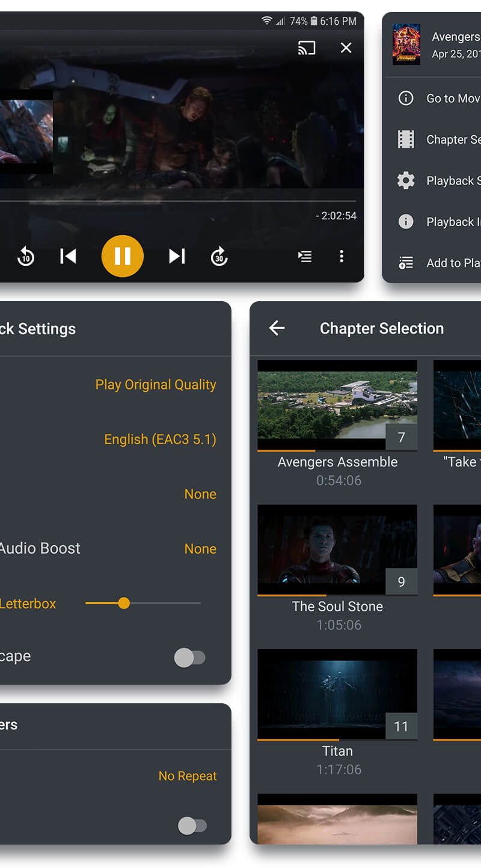This screenshot has width=481, height=868.
Task: Click the add-to-playlist list icon
Action: (x=406, y=263)
